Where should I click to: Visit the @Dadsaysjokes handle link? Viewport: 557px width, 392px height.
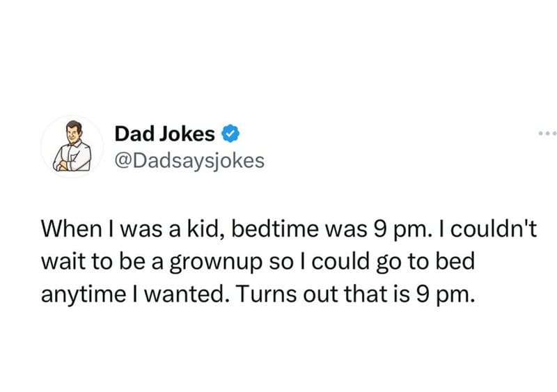189,161
